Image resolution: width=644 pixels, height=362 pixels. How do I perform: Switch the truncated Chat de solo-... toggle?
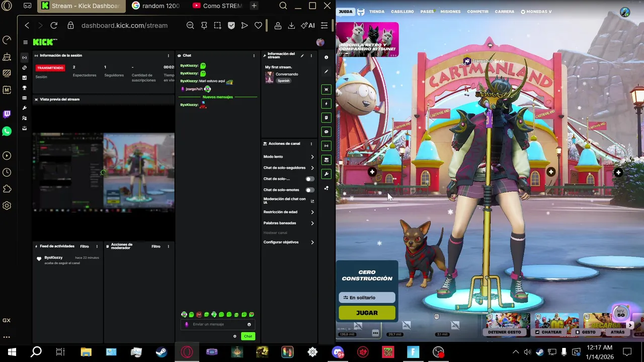309,179
